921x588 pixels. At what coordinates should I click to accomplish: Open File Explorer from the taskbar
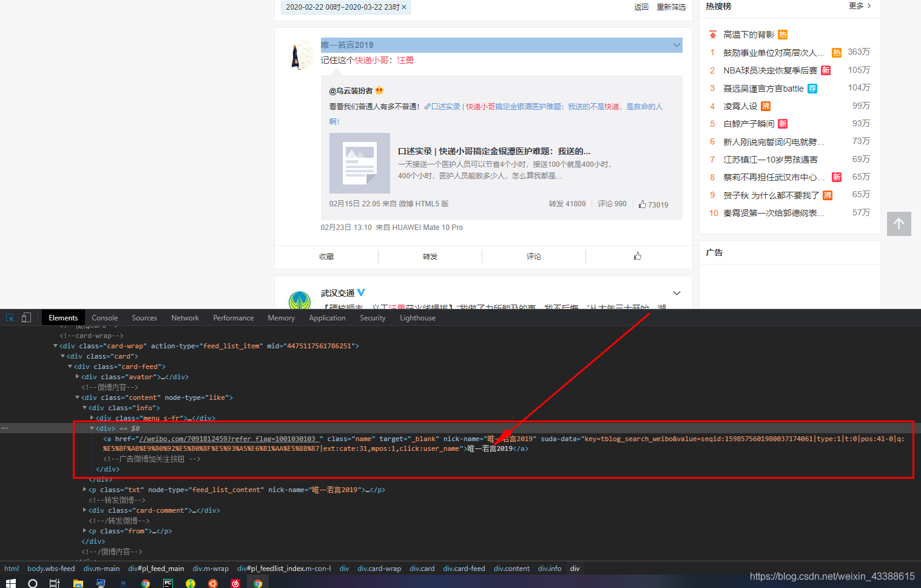[x=78, y=583]
